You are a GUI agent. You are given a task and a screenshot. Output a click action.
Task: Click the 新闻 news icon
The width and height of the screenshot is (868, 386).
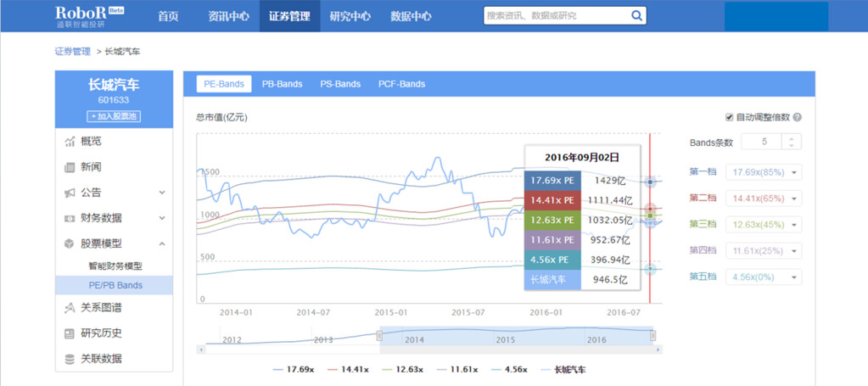tap(70, 167)
